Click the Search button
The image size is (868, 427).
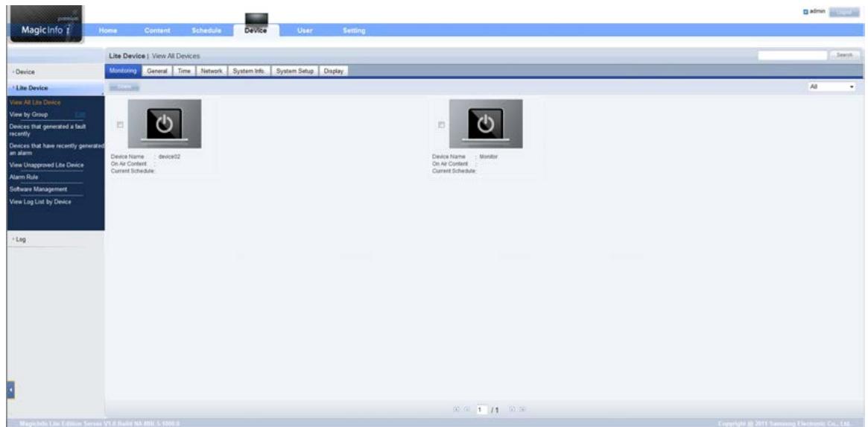[845, 55]
